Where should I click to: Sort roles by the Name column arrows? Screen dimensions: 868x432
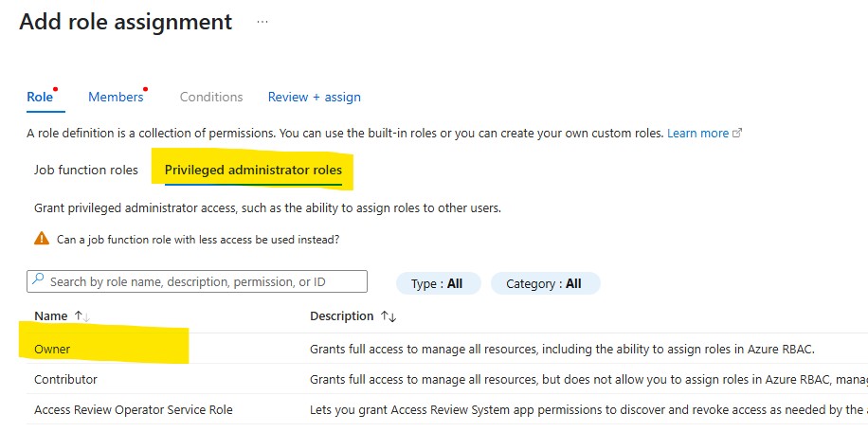pyautogui.click(x=81, y=316)
